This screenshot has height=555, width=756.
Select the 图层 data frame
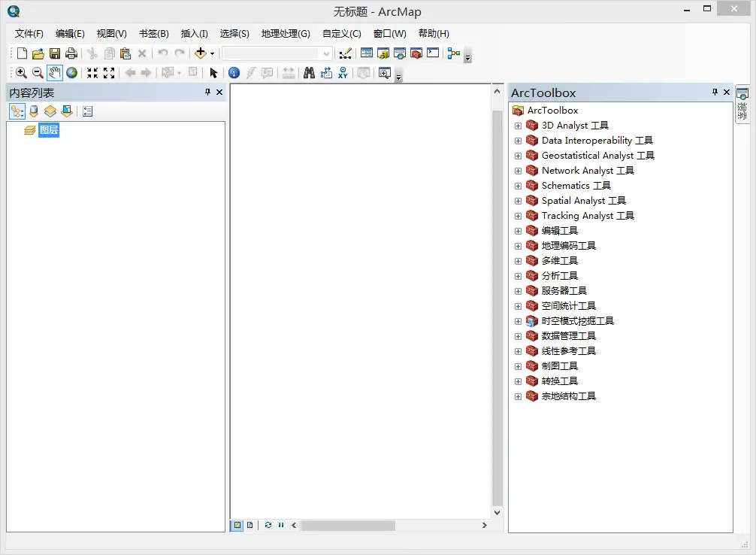(49, 130)
